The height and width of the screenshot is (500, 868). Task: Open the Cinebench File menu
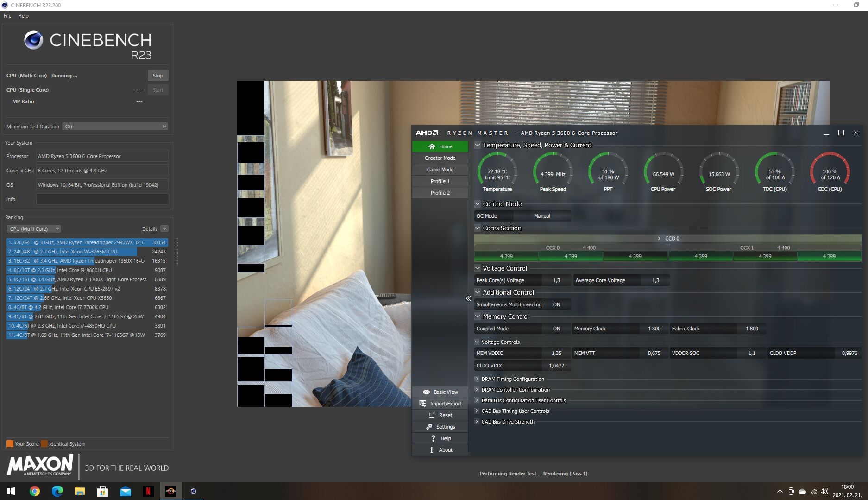point(7,16)
